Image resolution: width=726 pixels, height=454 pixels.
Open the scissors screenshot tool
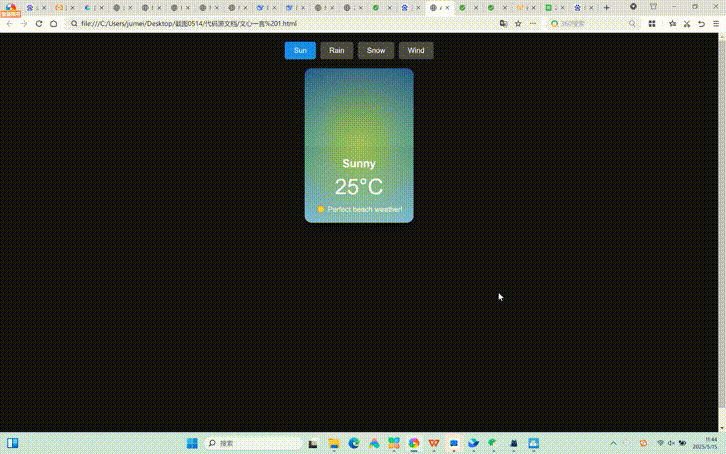click(687, 24)
